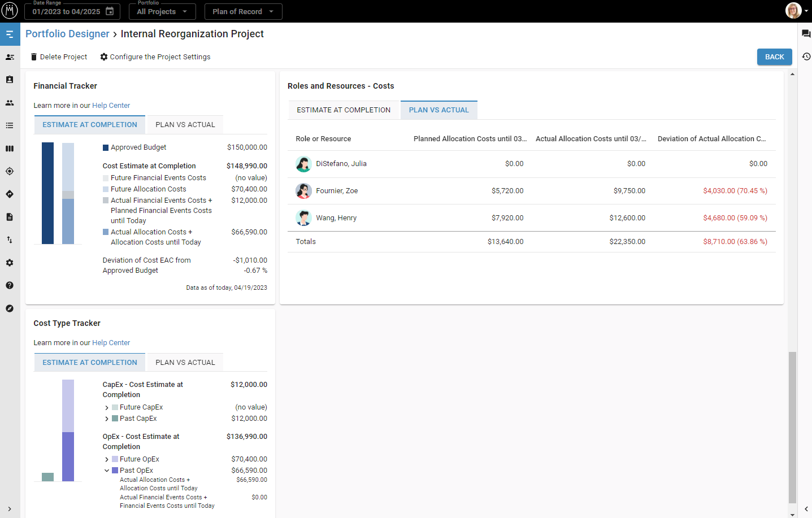Expand the Future CapEx row
The width and height of the screenshot is (812, 518).
click(x=106, y=407)
